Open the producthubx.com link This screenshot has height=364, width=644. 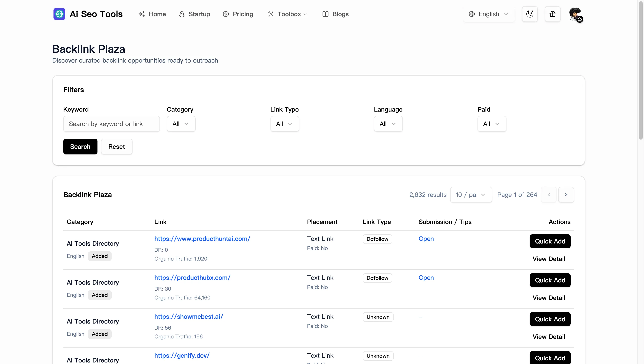(x=192, y=278)
